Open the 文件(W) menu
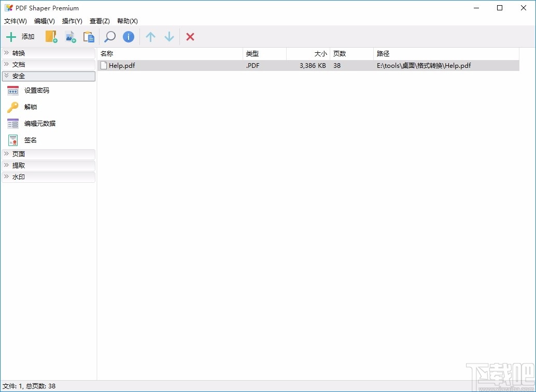This screenshot has height=392, width=536. tap(15, 21)
